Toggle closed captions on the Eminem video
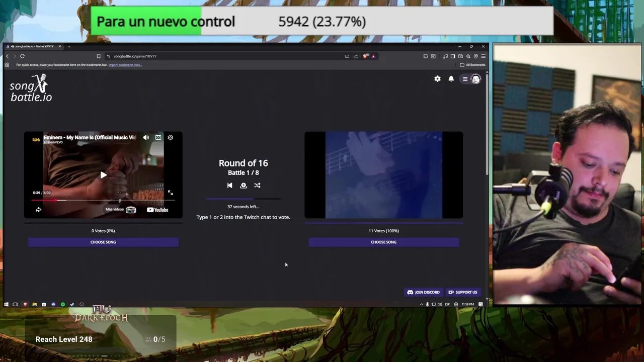644x362 pixels. [158, 137]
